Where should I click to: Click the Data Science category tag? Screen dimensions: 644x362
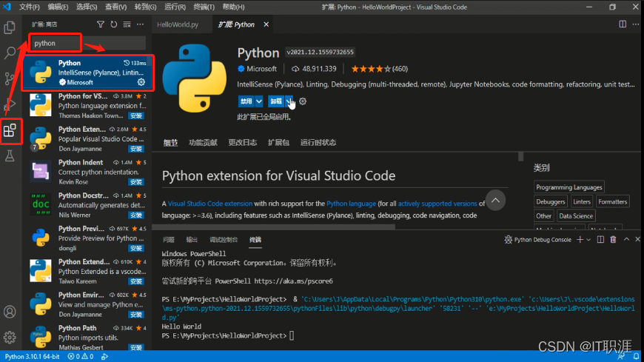click(576, 215)
